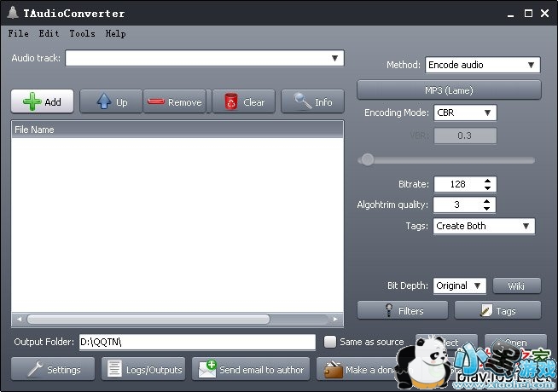The image size is (558, 392).
Task: Click the green plus Add button
Action: click(43, 102)
